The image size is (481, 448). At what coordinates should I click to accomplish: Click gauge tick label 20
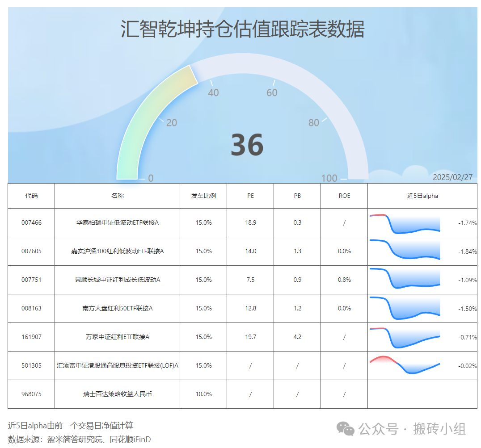tap(172, 122)
